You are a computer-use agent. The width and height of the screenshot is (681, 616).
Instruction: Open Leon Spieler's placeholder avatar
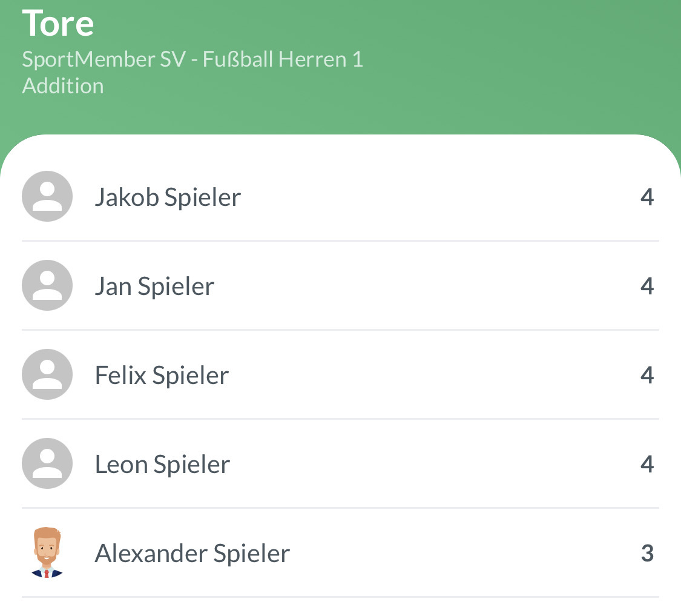point(47,463)
